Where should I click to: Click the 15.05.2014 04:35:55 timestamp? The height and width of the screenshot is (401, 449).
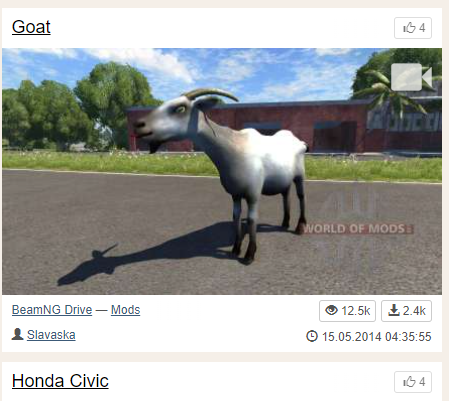click(376, 337)
